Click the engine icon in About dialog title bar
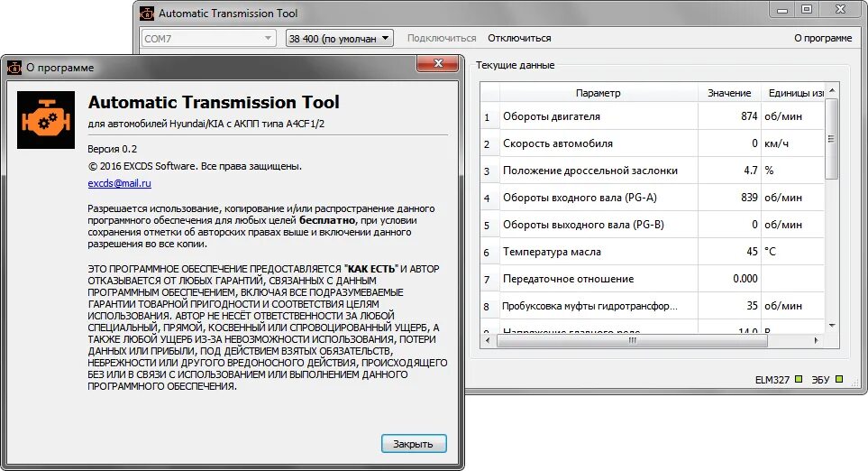 point(14,68)
